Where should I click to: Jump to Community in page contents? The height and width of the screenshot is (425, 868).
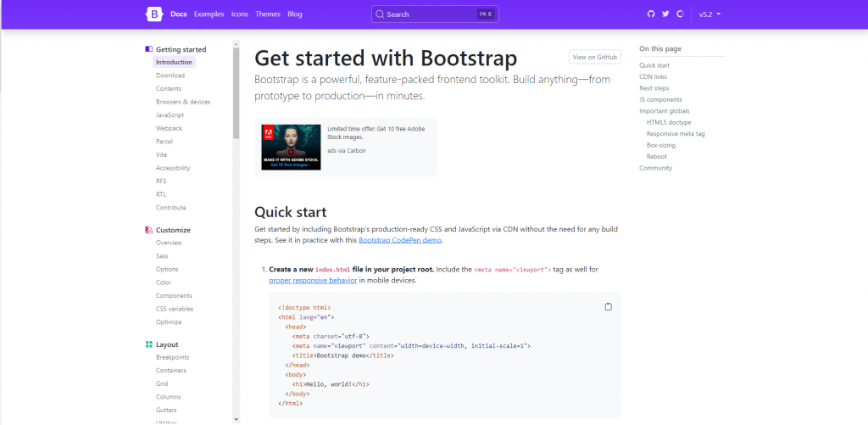point(656,168)
